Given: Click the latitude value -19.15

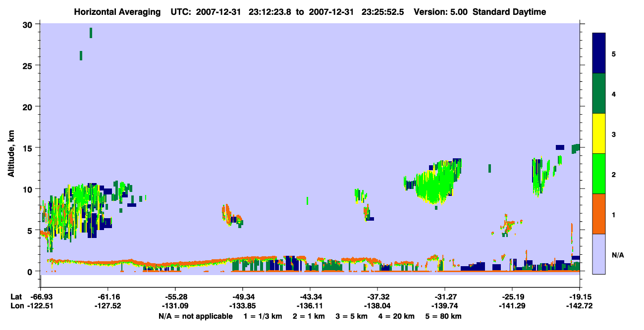Looking at the screenshot, I should 580,296.
